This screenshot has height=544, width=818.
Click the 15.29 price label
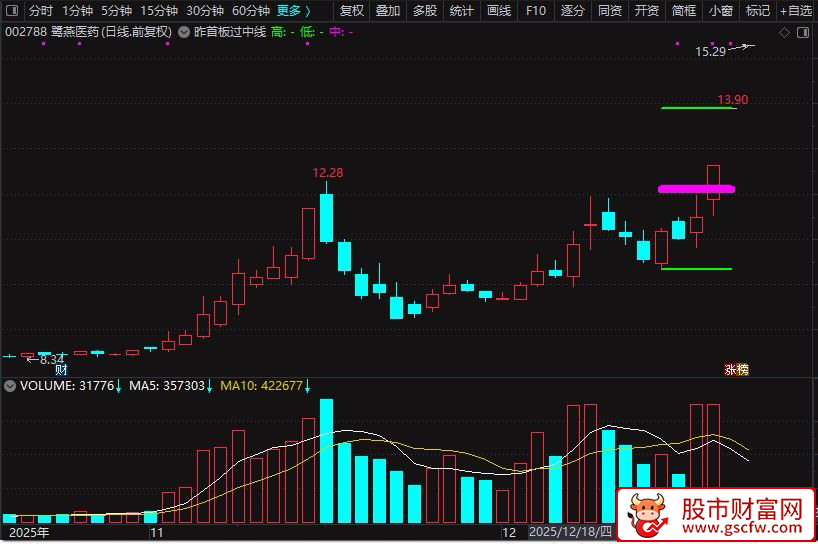[711, 52]
